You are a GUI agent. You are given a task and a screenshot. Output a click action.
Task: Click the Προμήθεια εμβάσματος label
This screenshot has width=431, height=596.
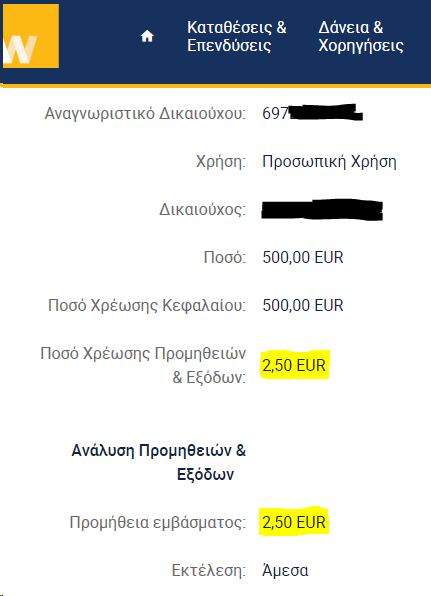click(x=158, y=522)
